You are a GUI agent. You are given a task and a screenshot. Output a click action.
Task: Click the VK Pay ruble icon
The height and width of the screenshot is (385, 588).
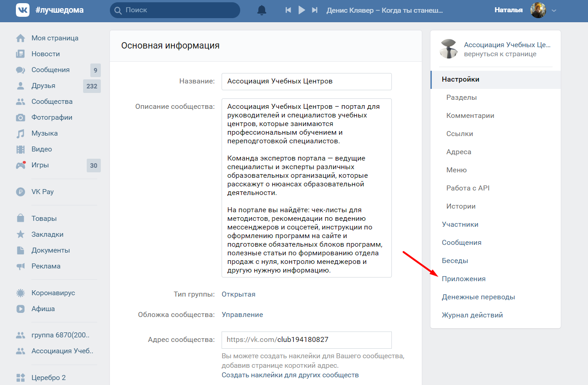(20, 192)
